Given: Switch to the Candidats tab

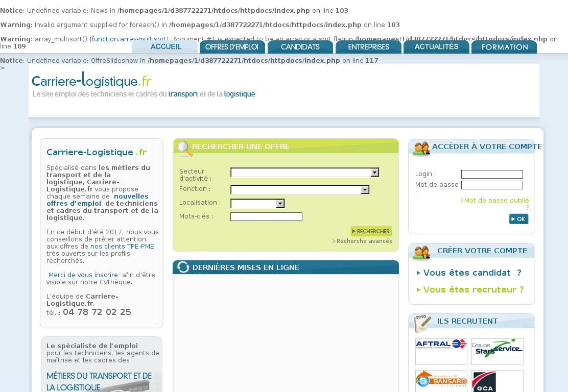Looking at the screenshot, I should point(300,47).
